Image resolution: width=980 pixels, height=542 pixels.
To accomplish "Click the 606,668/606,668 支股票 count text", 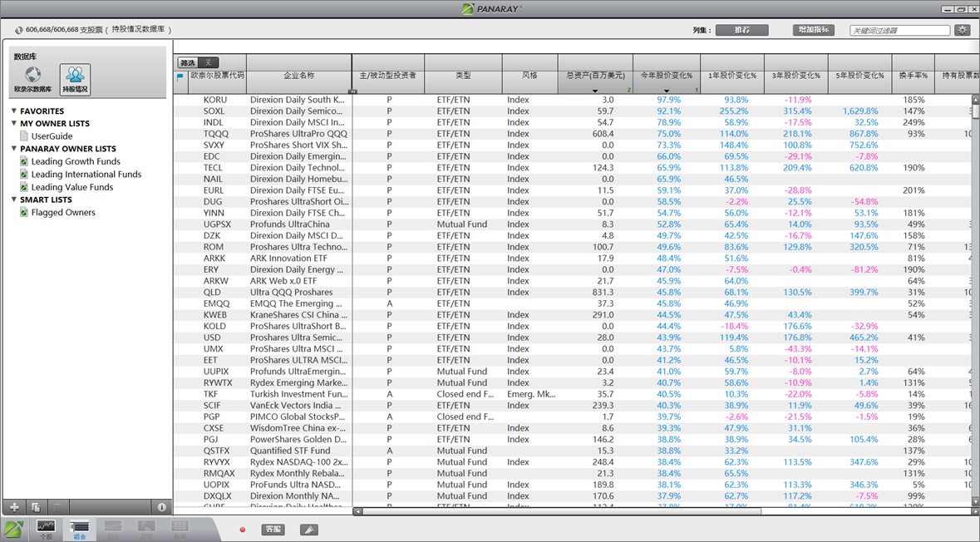I will pyautogui.click(x=64, y=30).
